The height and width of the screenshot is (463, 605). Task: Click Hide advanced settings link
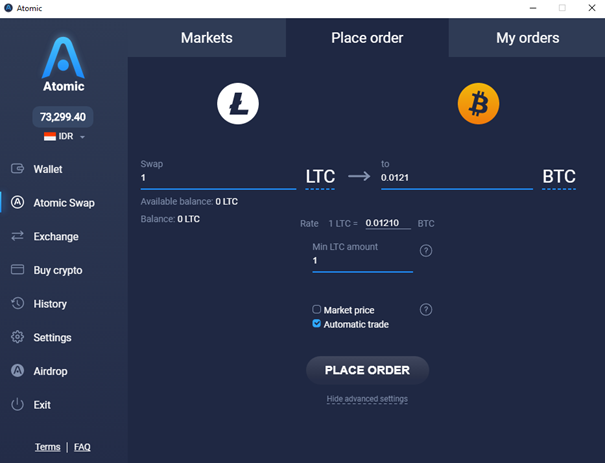point(367,399)
